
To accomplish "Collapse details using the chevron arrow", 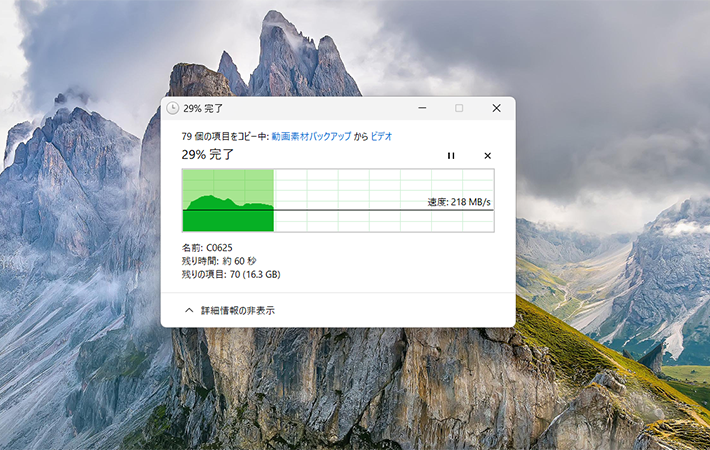I will [189, 311].
